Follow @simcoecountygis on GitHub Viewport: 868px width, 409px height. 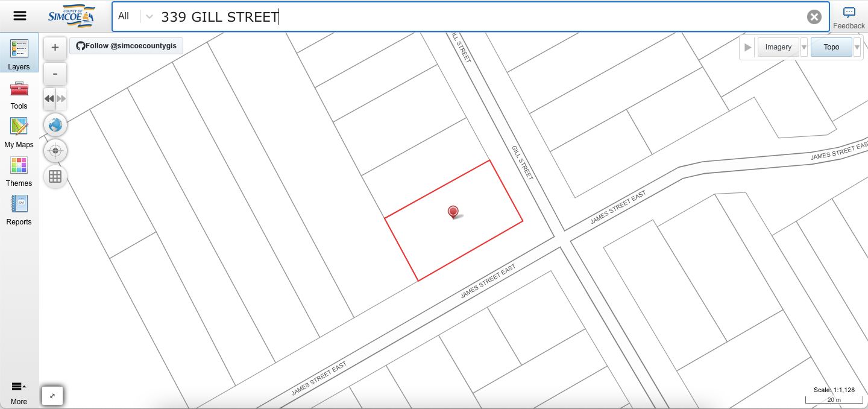pos(126,46)
